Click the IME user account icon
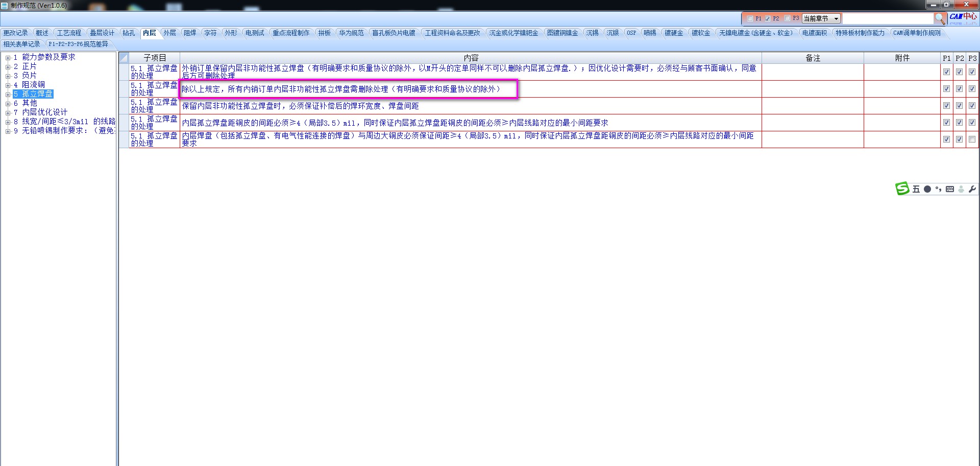The height and width of the screenshot is (466, 980). [961, 189]
